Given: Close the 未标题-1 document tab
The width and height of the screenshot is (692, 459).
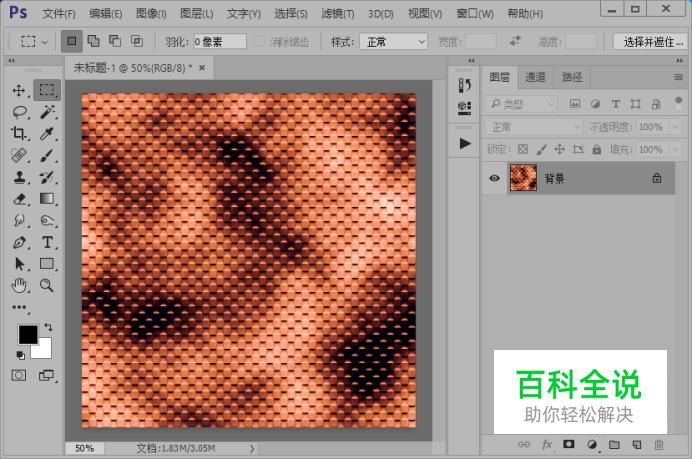Looking at the screenshot, I should (202, 68).
